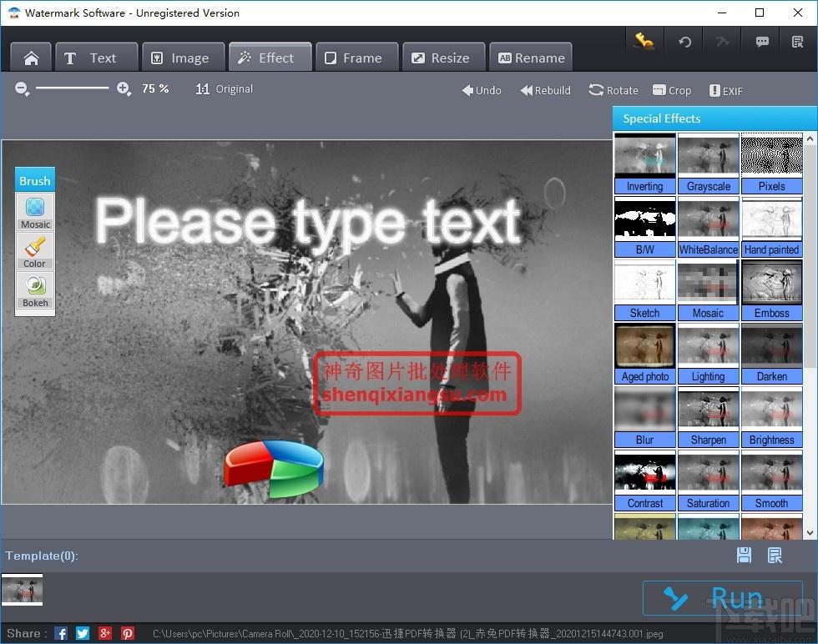Apply the Blur effect
The width and height of the screenshot is (818, 644).
pyautogui.click(x=644, y=417)
